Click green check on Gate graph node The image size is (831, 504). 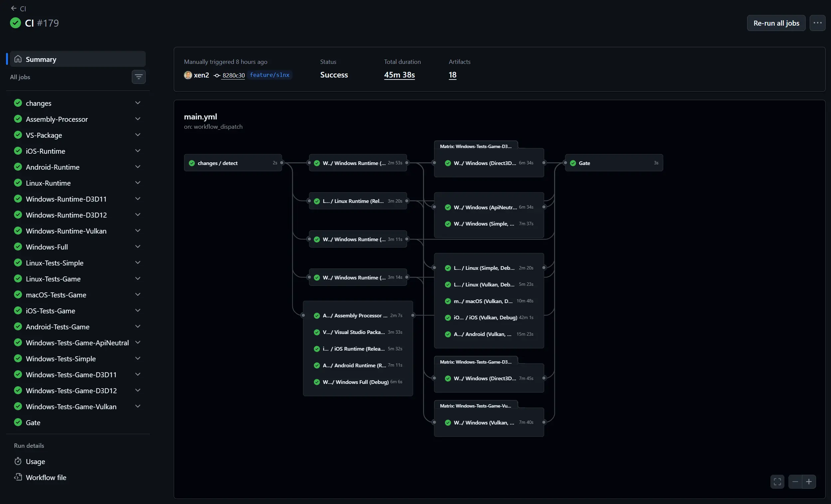(x=573, y=163)
